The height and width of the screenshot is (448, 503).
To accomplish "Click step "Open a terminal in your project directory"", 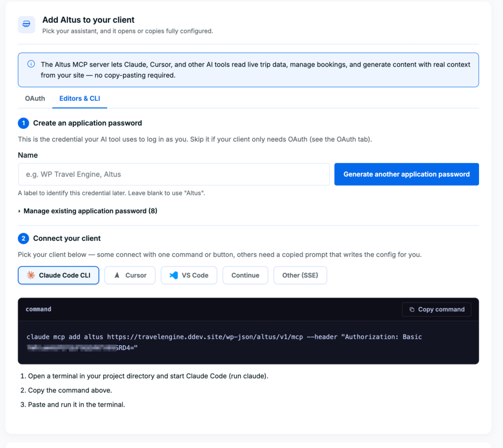I will (x=148, y=376).
